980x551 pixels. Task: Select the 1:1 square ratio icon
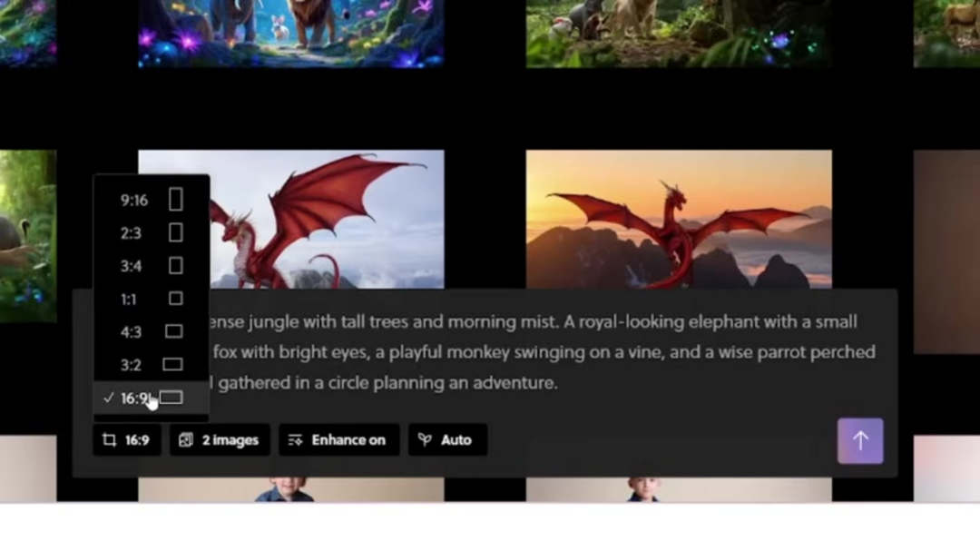[x=175, y=299]
